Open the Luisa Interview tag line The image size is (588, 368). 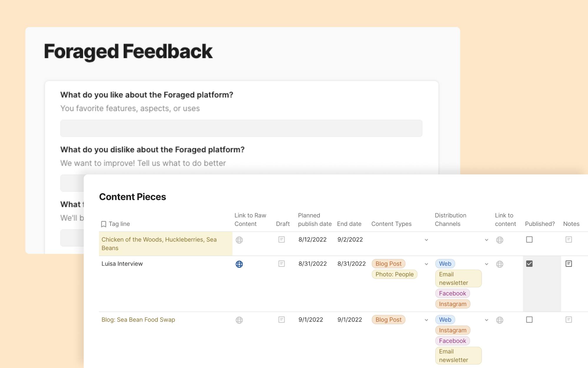coord(122,264)
